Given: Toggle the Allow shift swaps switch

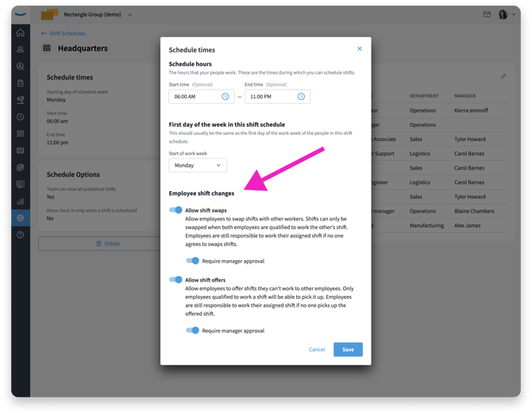Looking at the screenshot, I should pos(176,210).
